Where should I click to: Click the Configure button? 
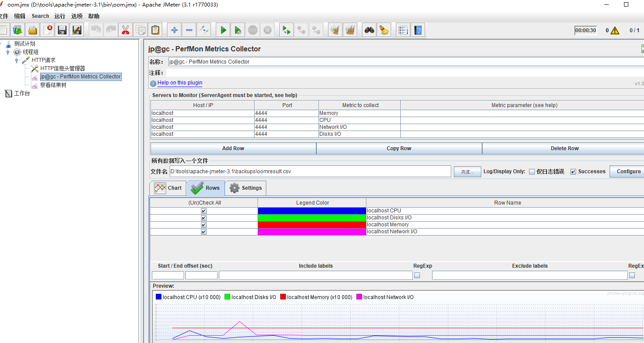tap(628, 171)
